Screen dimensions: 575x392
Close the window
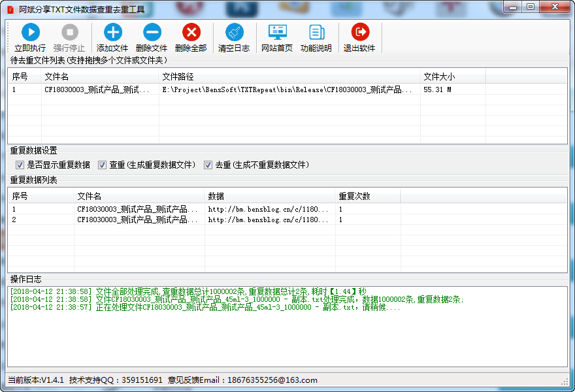pos(555,7)
